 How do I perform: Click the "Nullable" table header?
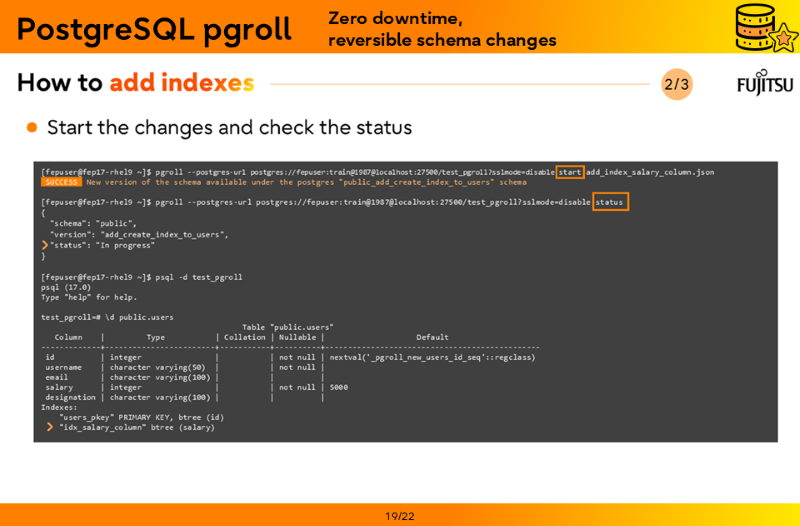click(297, 337)
